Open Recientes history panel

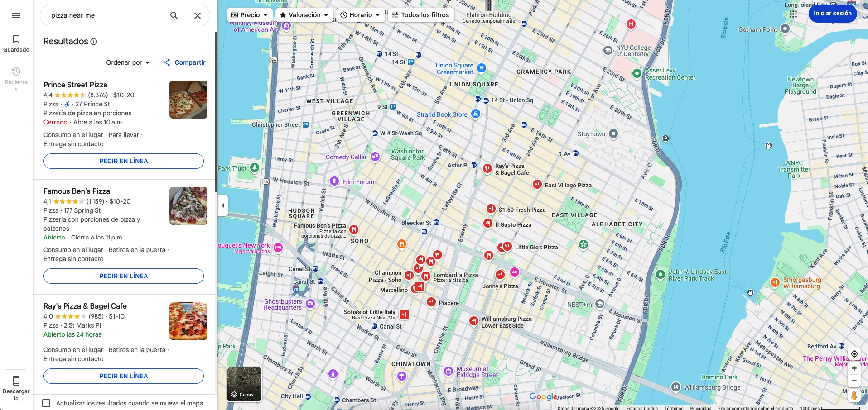coord(16,79)
